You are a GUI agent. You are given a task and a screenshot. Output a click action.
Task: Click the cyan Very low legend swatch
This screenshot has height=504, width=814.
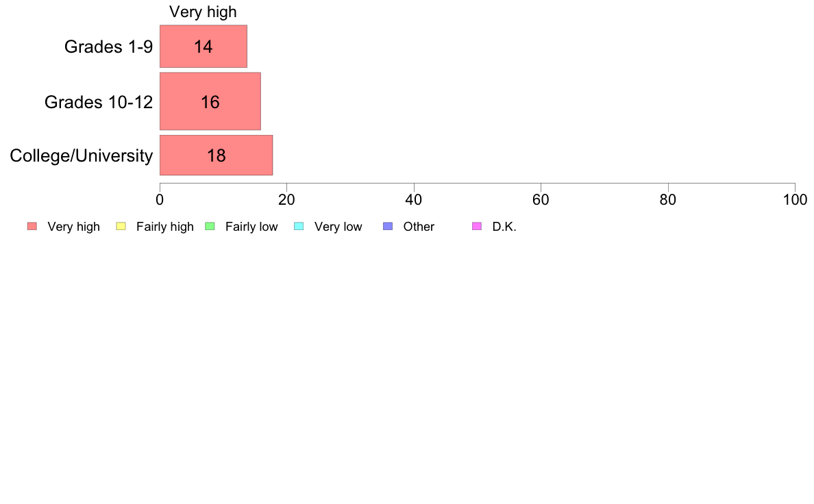299,226
